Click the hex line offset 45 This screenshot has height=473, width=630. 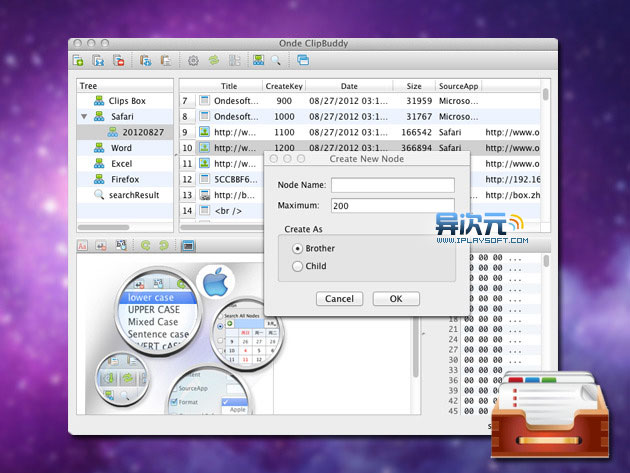[x=453, y=411]
